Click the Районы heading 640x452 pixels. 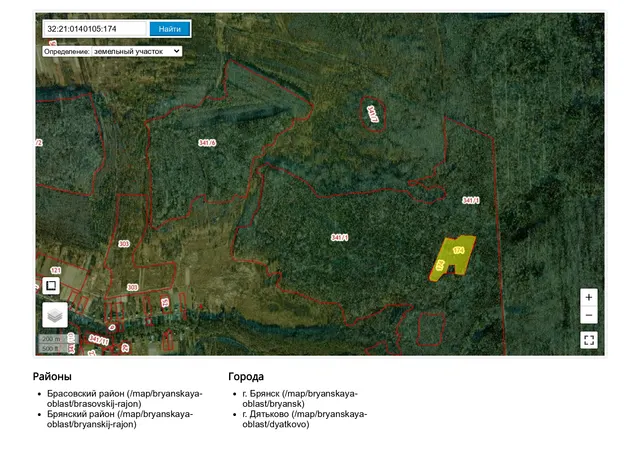tap(52, 376)
